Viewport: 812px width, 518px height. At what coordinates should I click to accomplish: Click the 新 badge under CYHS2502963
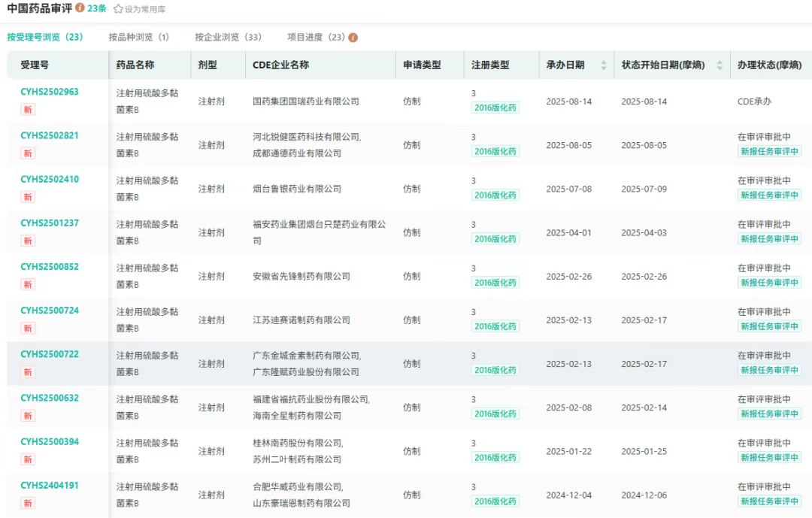pyautogui.click(x=28, y=110)
